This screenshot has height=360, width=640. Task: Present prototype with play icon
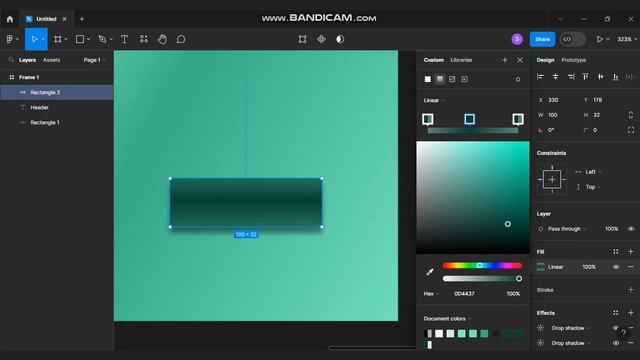point(600,39)
